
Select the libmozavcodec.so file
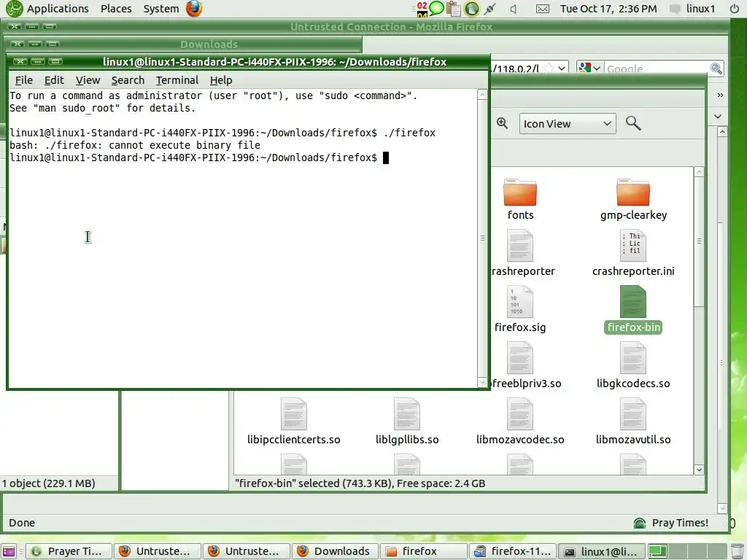519,422
